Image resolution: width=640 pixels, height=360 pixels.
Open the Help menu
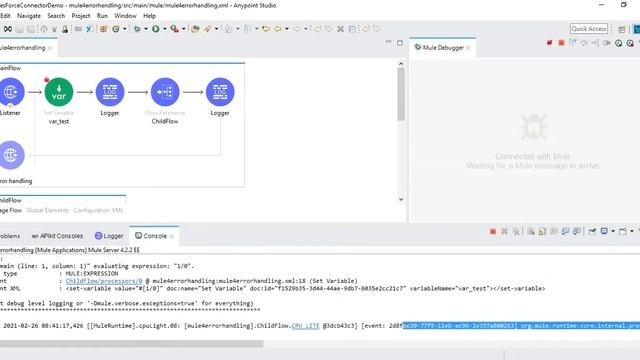click(149, 16)
